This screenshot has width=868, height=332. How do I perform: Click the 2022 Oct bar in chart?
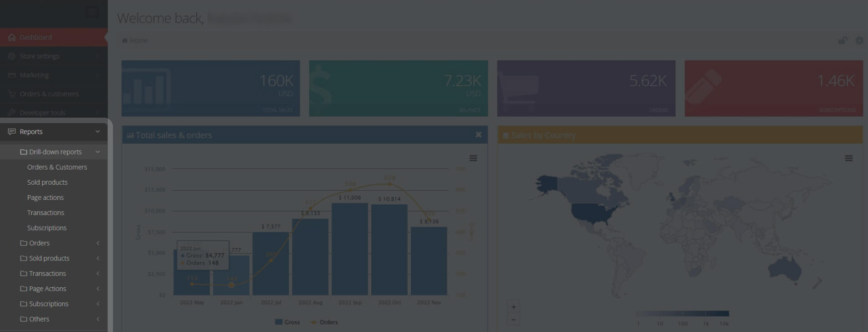pyautogui.click(x=389, y=250)
